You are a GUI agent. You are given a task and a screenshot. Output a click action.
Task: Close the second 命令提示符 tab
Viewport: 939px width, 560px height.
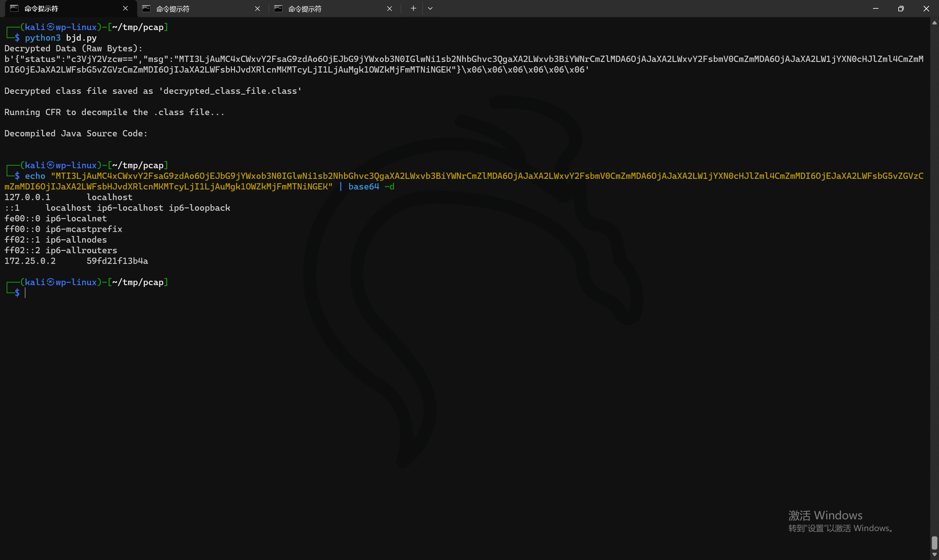(257, 8)
